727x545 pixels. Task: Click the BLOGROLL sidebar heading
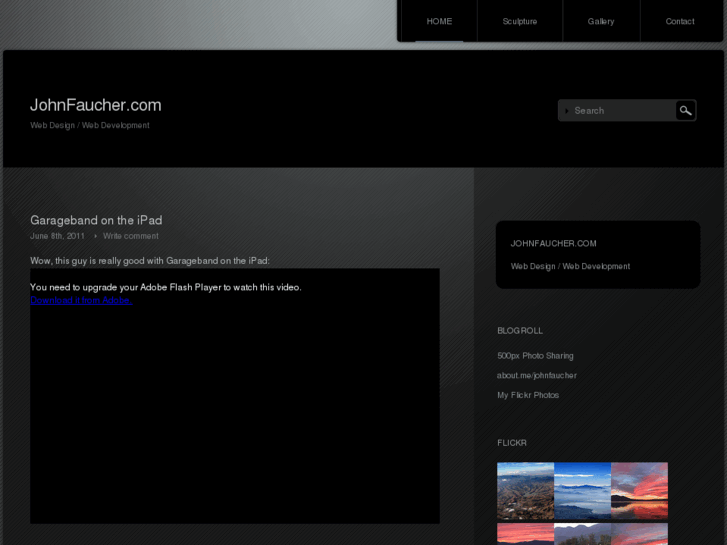520,331
